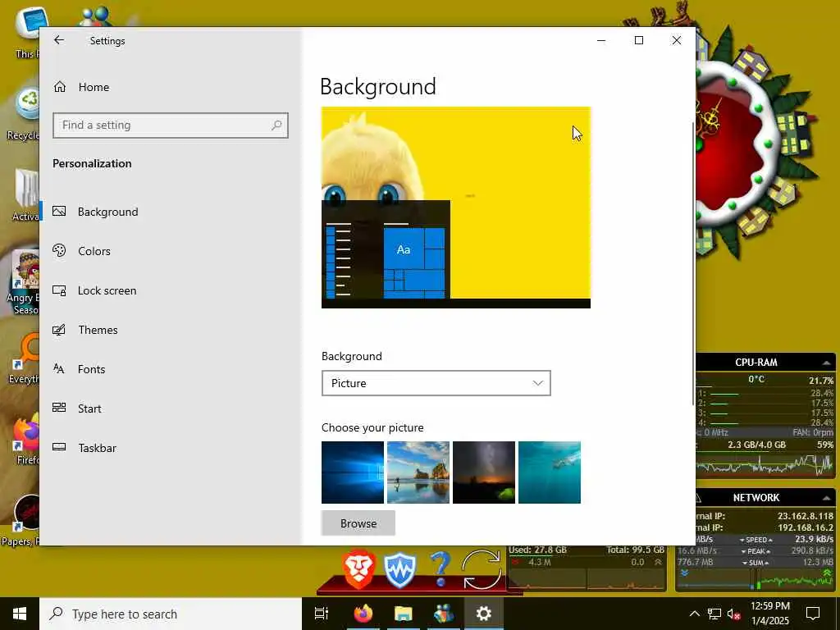
Task: Click the Everything search desktop shortcut
Action: pos(24,358)
